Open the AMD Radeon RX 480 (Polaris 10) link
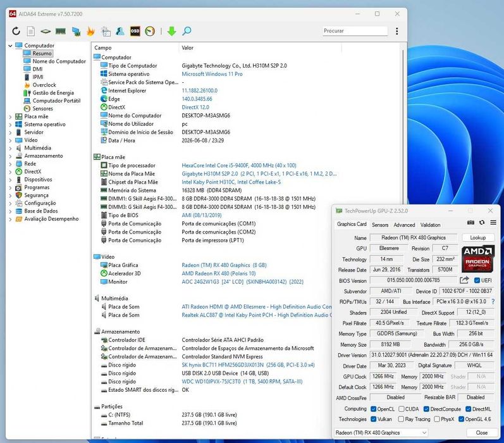The image size is (504, 443). 219,273
